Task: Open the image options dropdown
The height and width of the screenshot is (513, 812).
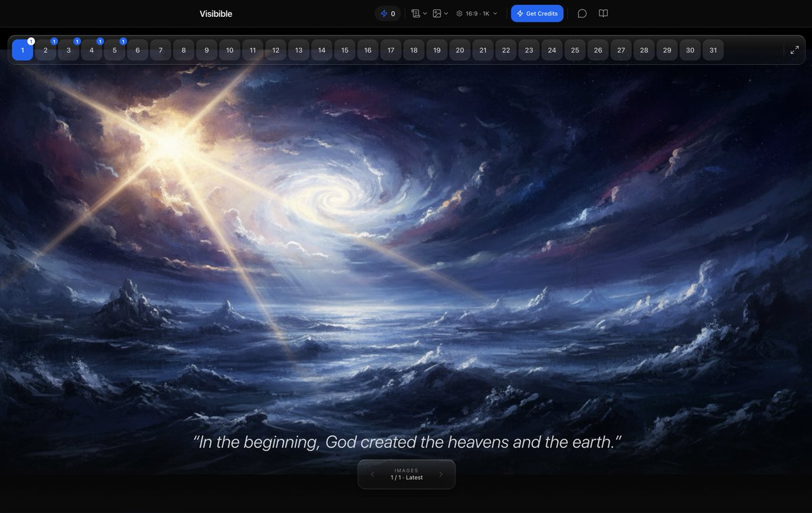Action: [x=441, y=14]
